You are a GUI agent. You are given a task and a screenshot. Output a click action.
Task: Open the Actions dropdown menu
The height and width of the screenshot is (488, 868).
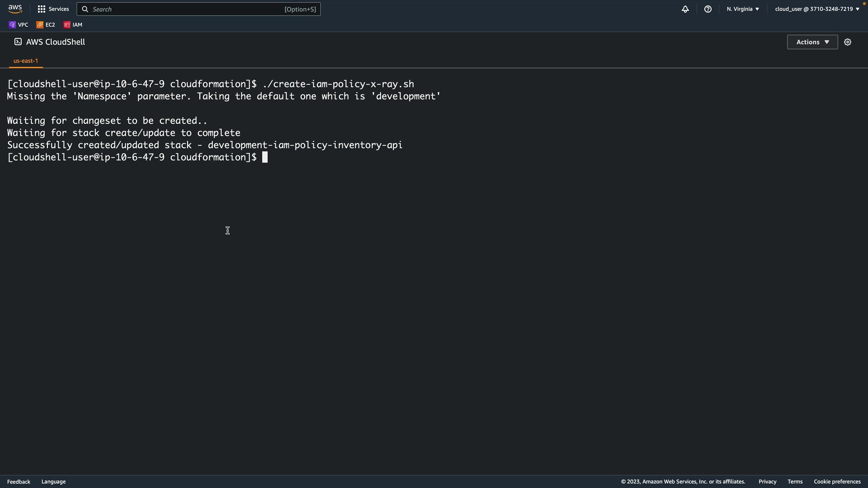pyautogui.click(x=812, y=42)
